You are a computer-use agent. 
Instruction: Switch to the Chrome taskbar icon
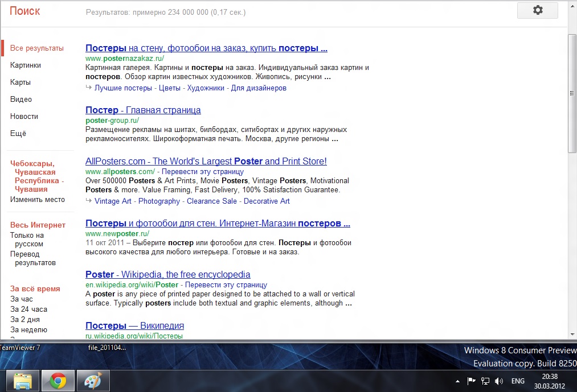[58, 381]
